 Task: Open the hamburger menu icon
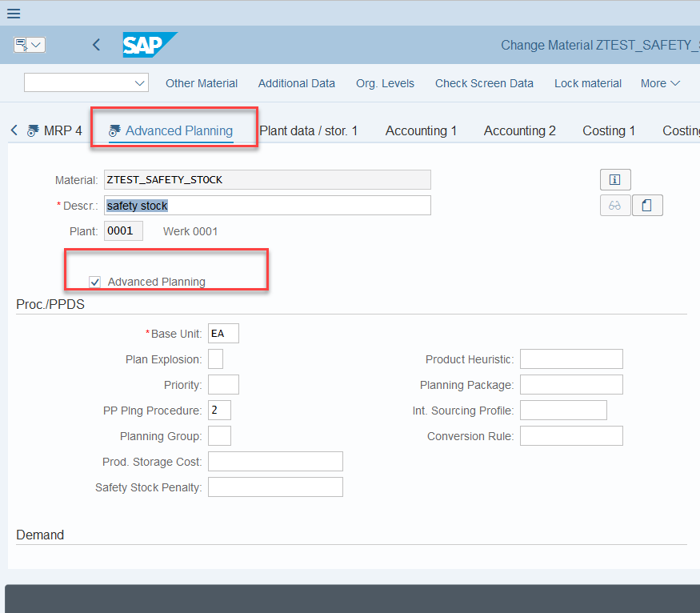(14, 14)
